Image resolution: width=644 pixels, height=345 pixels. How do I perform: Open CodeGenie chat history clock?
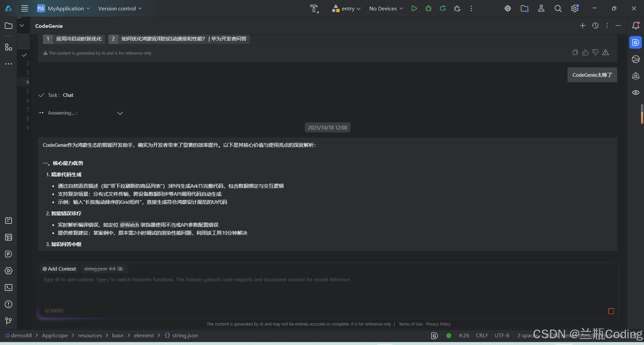point(595,25)
